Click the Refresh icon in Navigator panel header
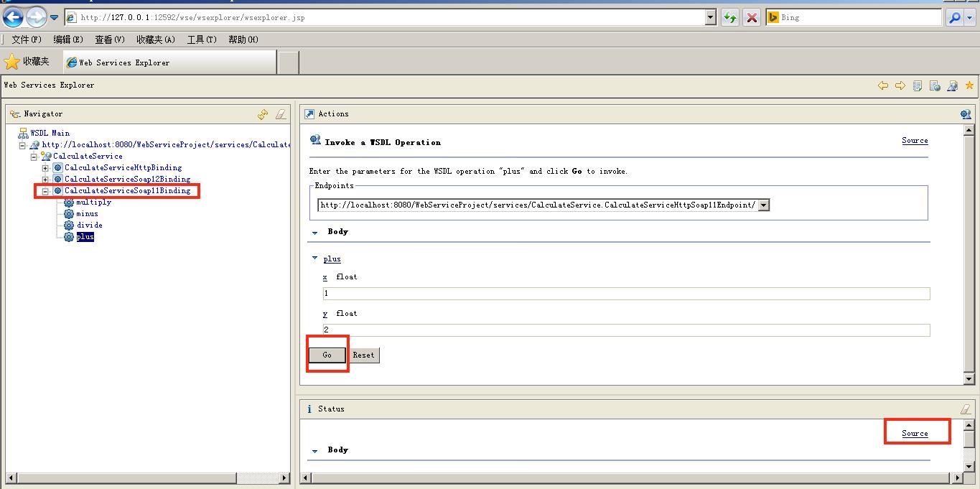This screenshot has width=980, height=489. tap(263, 114)
